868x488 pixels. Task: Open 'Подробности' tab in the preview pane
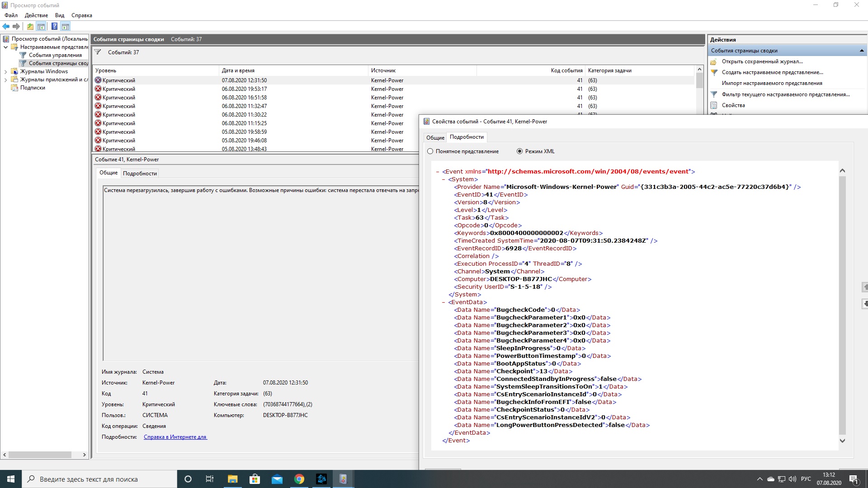pyautogui.click(x=140, y=174)
